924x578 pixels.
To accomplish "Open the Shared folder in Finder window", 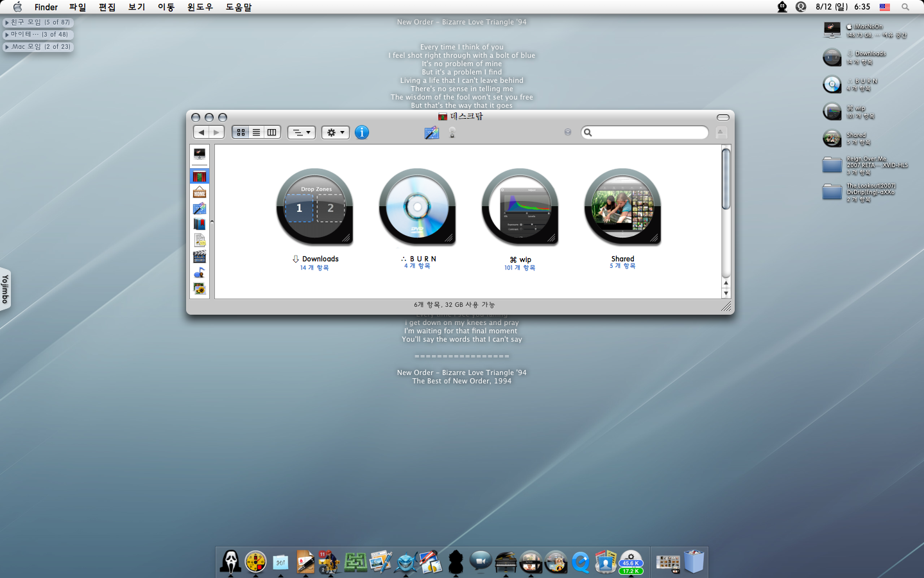I will coord(622,207).
